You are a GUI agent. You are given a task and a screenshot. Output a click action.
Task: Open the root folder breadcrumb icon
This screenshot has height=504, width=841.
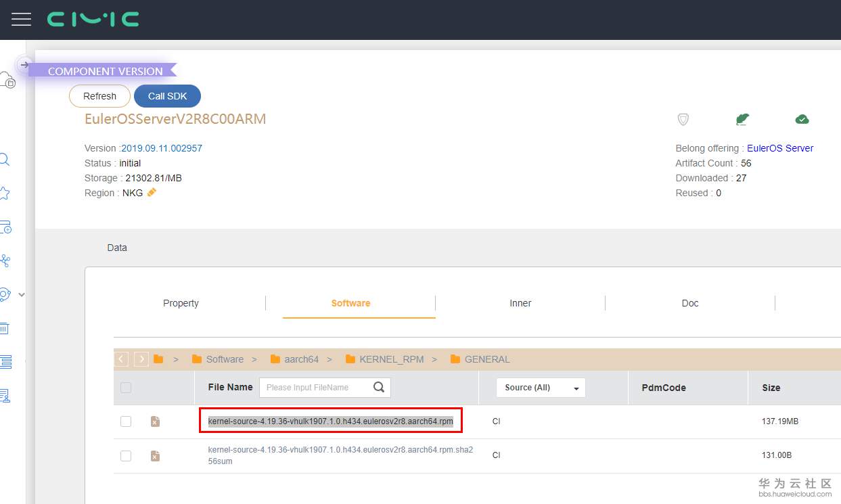tap(158, 359)
